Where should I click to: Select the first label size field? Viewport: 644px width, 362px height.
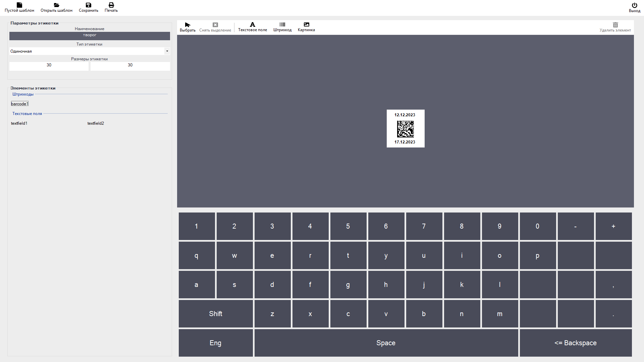tap(49, 66)
